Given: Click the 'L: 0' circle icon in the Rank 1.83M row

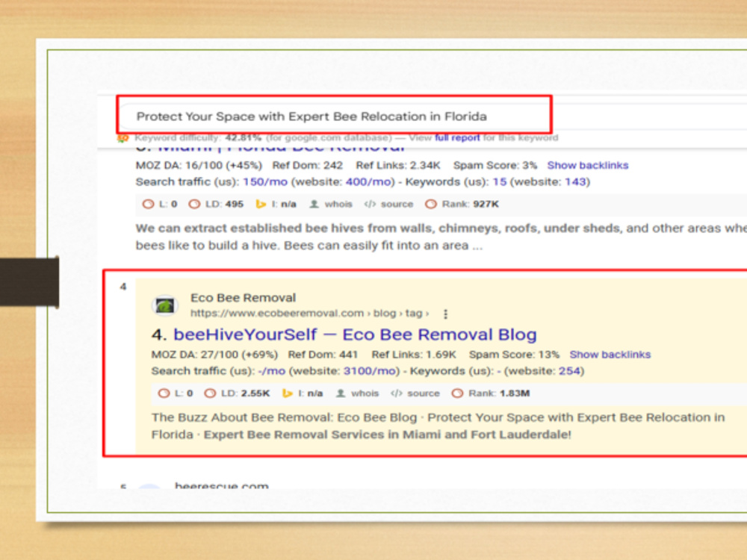Looking at the screenshot, I should 164,393.
